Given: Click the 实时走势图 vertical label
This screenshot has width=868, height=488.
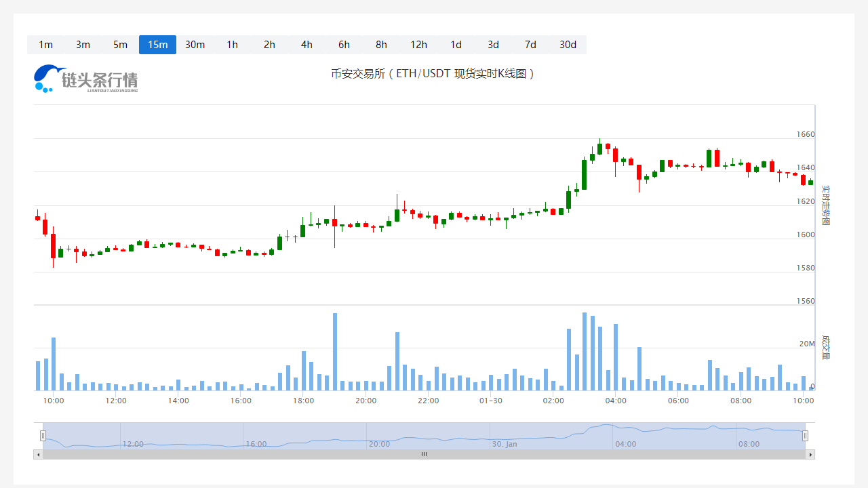Looking at the screenshot, I should [825, 205].
